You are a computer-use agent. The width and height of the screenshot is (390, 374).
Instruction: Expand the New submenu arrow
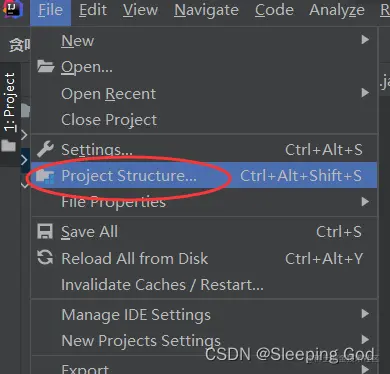point(365,40)
